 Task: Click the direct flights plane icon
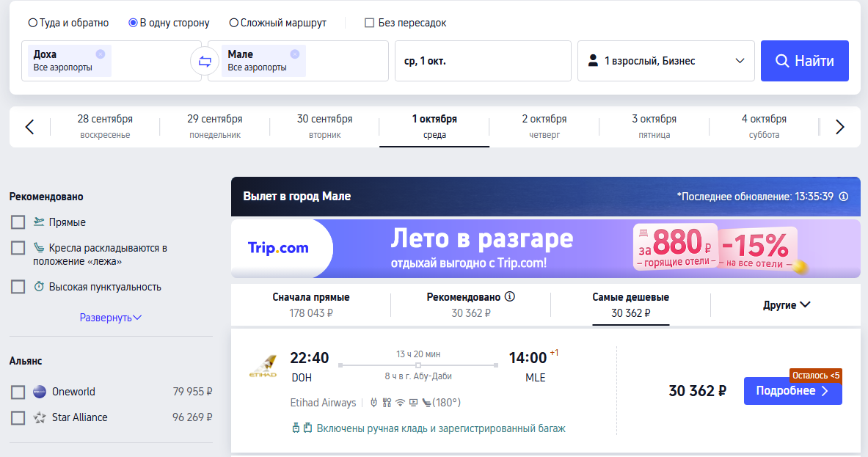[39, 222]
